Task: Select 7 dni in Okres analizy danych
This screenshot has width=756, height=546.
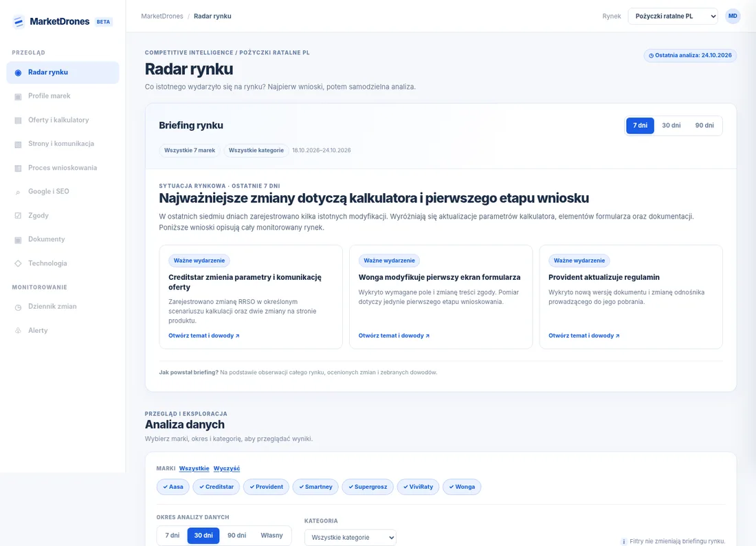Action: (x=172, y=536)
